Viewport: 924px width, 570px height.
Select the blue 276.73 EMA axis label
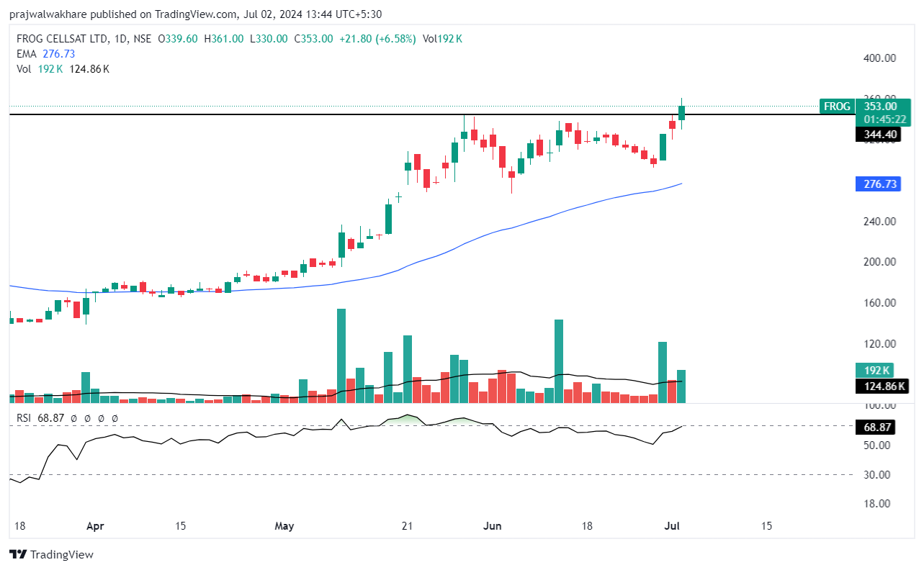point(879,184)
